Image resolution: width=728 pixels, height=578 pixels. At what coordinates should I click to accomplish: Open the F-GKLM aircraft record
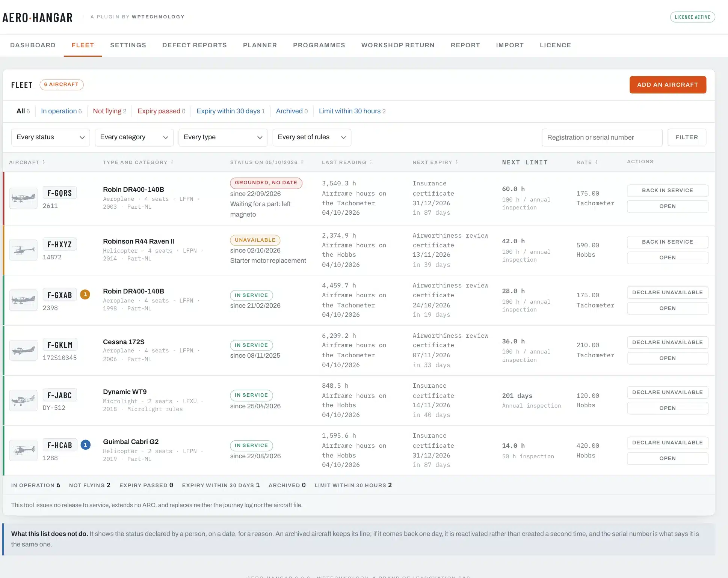668,358
